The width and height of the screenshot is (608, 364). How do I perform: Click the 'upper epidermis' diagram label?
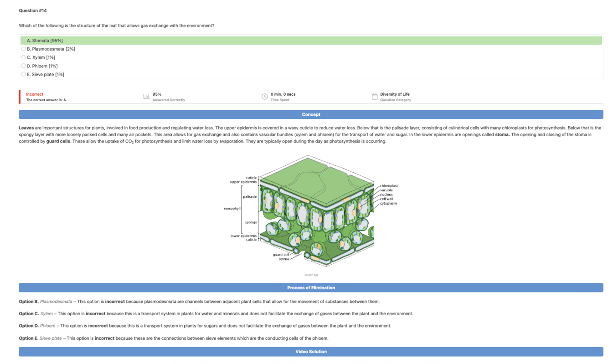(x=243, y=182)
